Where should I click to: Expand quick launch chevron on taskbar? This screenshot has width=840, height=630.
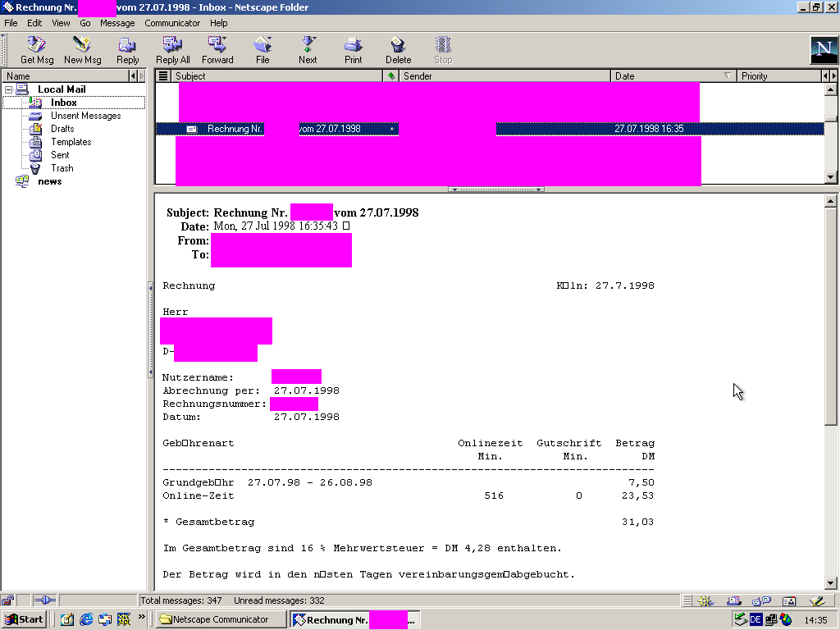(x=141, y=617)
